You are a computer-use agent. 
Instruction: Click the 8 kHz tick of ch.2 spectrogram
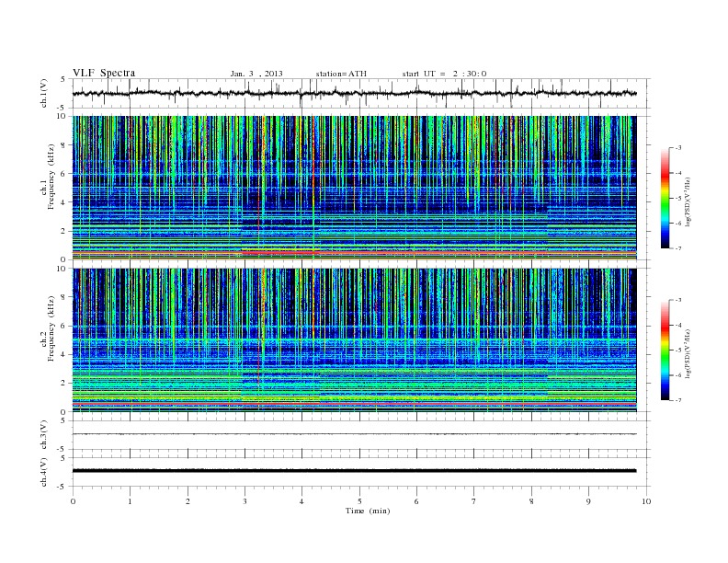pyautogui.click(x=63, y=297)
